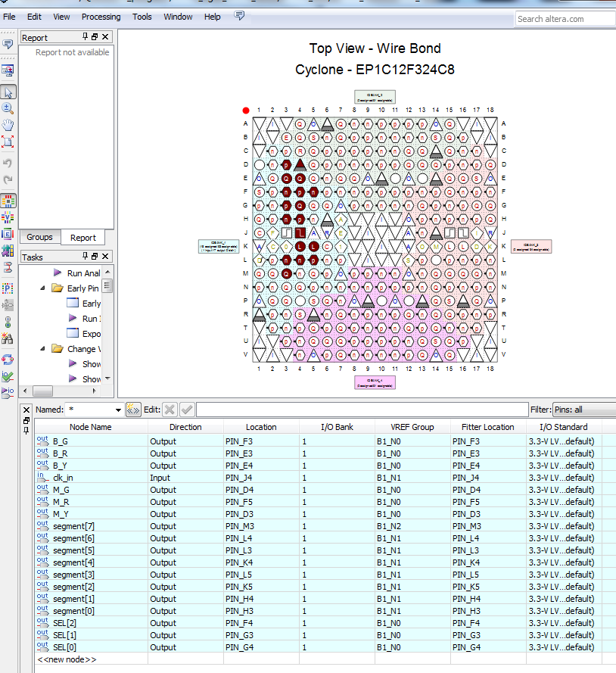Click the Fit in Window icon
This screenshot has height=673, width=616.
pyautogui.click(x=8, y=142)
